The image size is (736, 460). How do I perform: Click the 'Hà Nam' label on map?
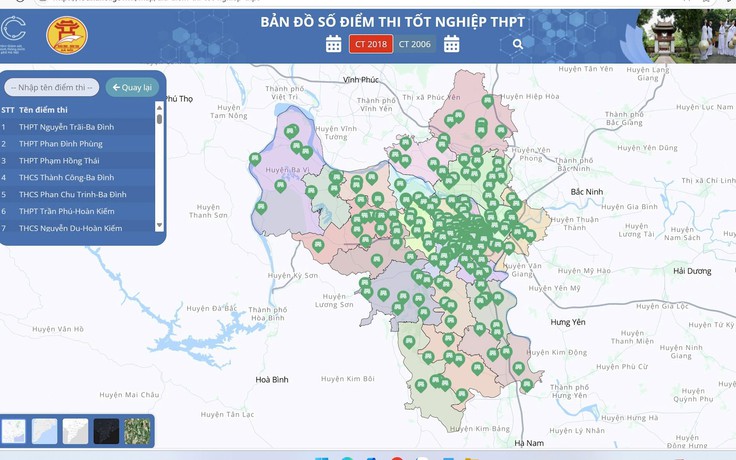click(529, 443)
